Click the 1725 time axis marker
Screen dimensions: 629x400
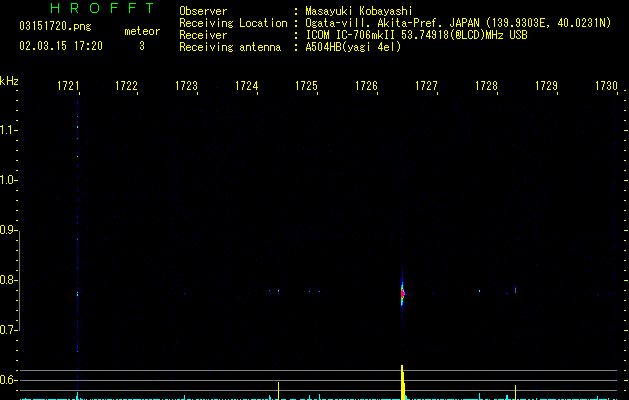(306, 86)
